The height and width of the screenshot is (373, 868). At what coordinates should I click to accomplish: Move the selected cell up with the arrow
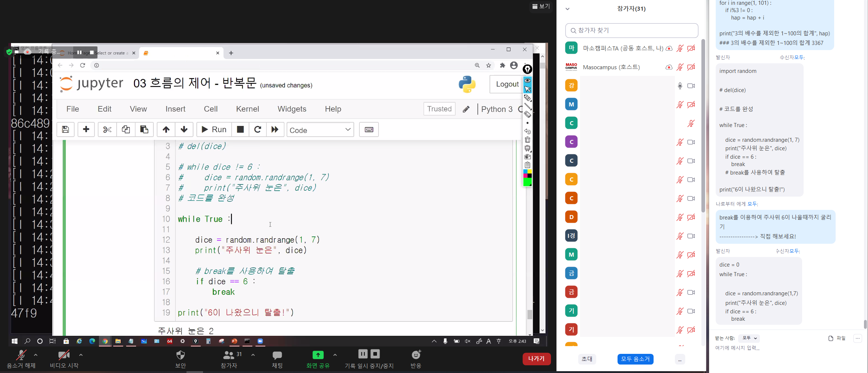click(166, 130)
